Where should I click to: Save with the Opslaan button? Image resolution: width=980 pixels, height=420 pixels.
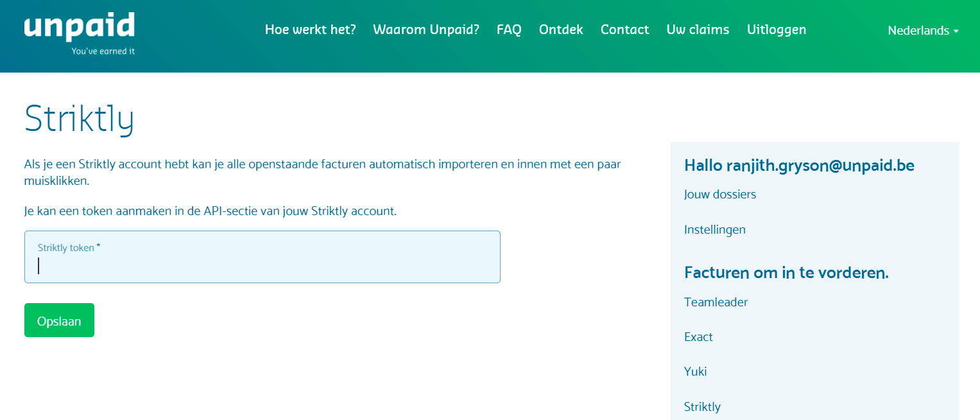[59, 320]
